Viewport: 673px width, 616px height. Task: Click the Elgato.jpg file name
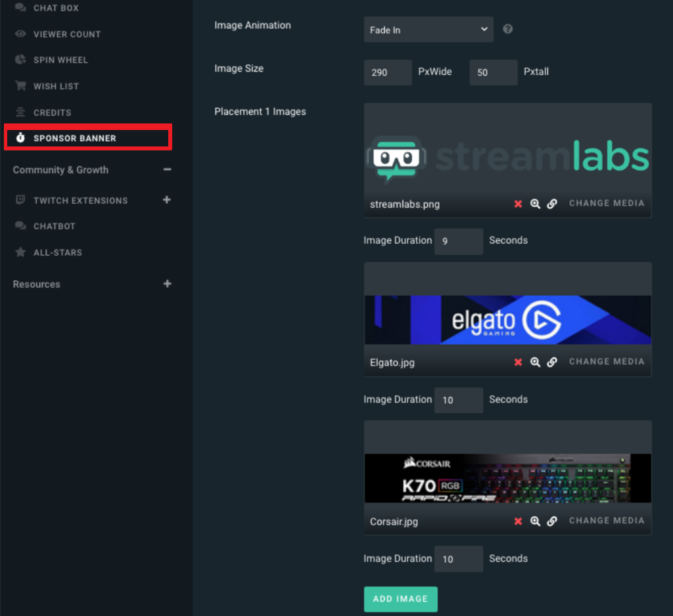[x=392, y=363]
